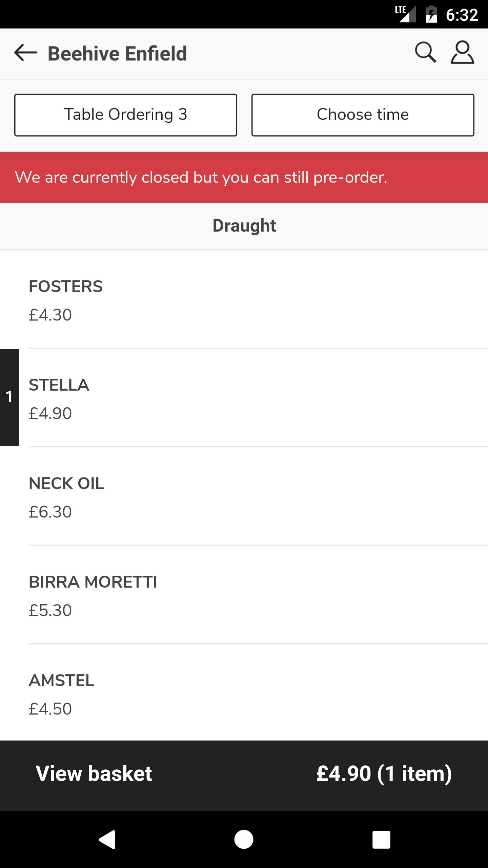The width and height of the screenshot is (488, 868).
Task: Tap the back arrow beside Beehive Enfield
Action: [x=25, y=53]
